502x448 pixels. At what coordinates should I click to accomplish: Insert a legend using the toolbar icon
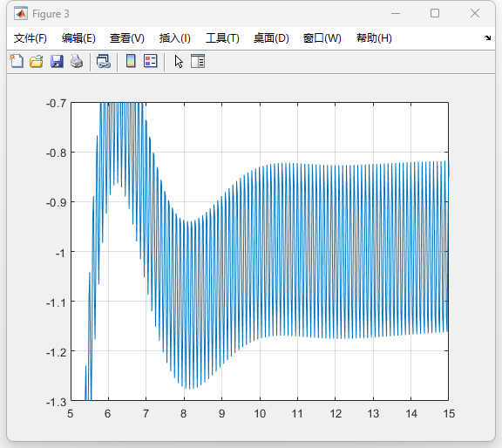click(x=151, y=61)
